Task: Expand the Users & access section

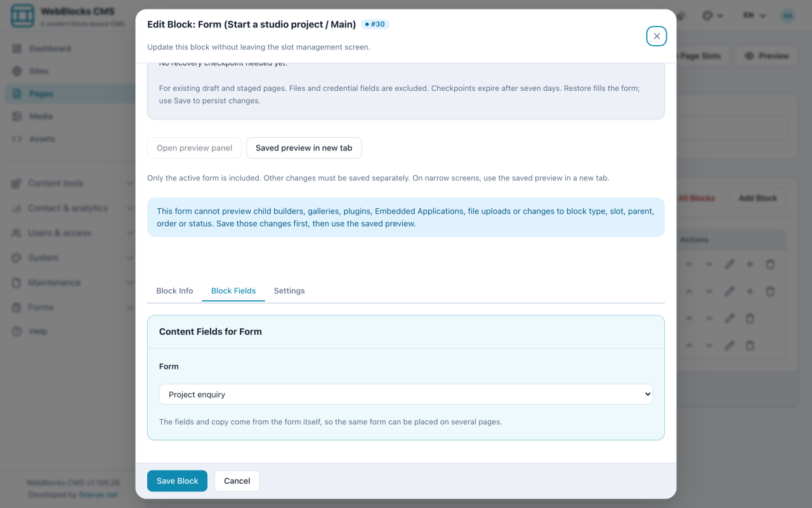Action: (73, 233)
